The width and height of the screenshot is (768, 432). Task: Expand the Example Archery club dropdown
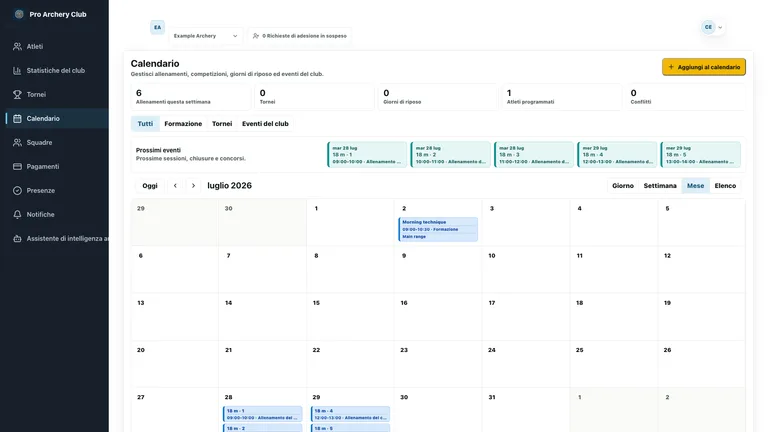tap(206, 36)
